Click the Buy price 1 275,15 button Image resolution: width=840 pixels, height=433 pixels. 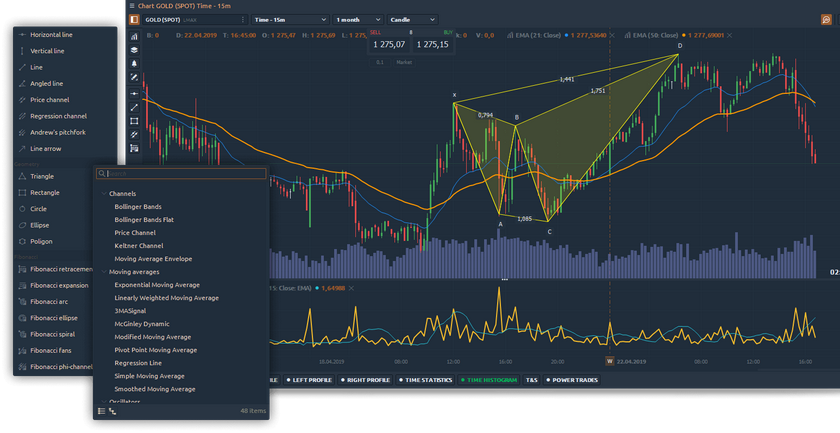tap(432, 44)
